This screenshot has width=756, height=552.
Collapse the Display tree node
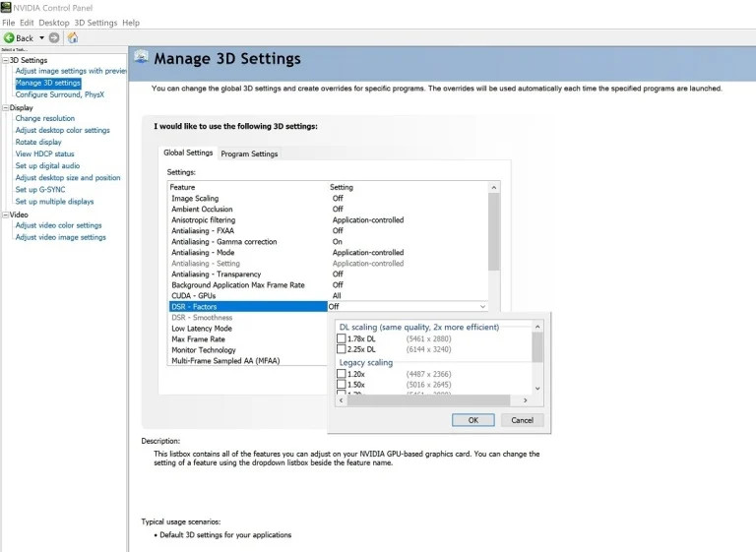click(5, 107)
